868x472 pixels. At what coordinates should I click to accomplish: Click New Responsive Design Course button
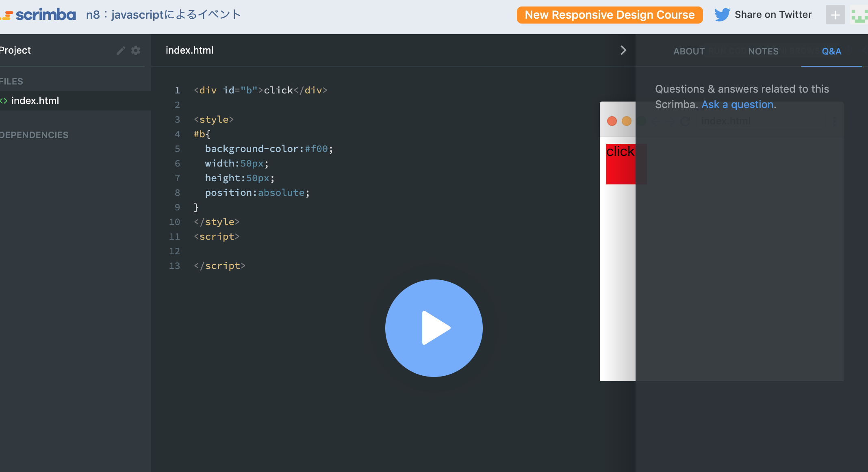click(x=610, y=15)
